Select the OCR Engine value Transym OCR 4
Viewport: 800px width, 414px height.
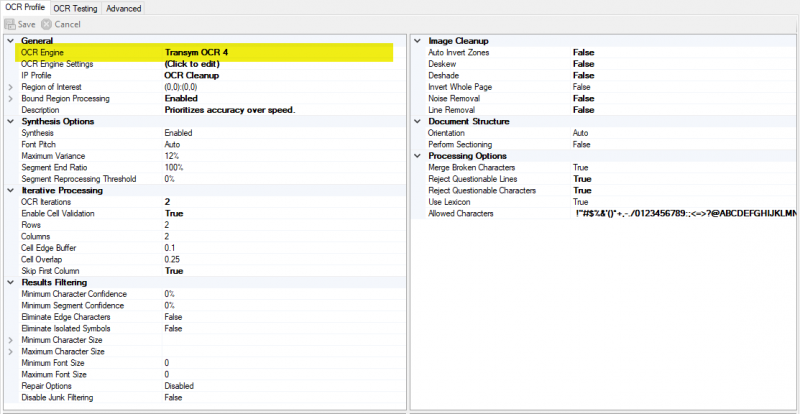point(196,52)
